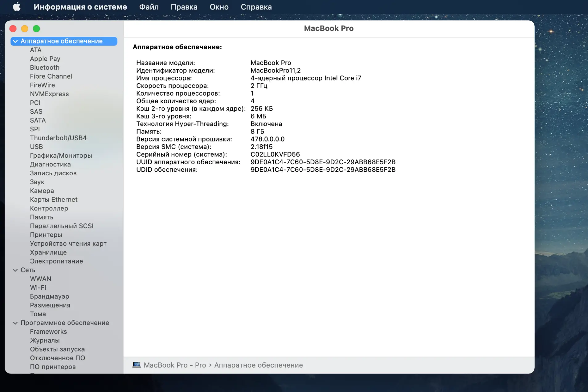
Task: Select Thunderbolt/USB4 in hardware list
Action: 58,138
